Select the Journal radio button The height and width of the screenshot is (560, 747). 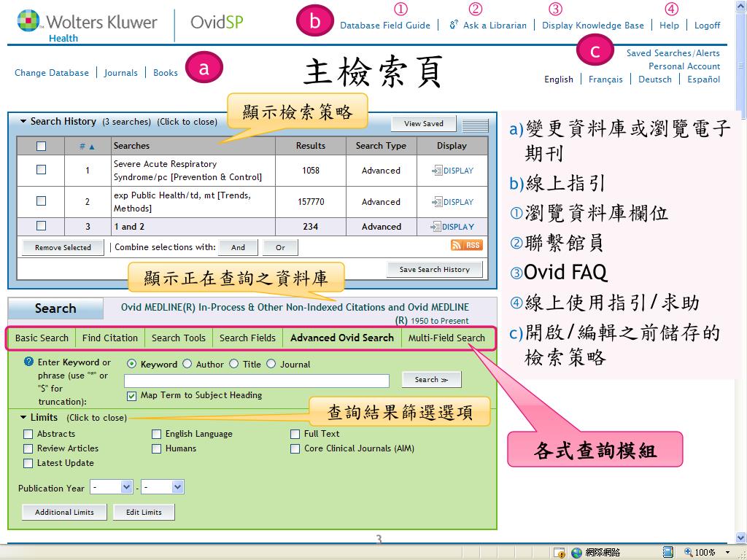[x=271, y=364]
